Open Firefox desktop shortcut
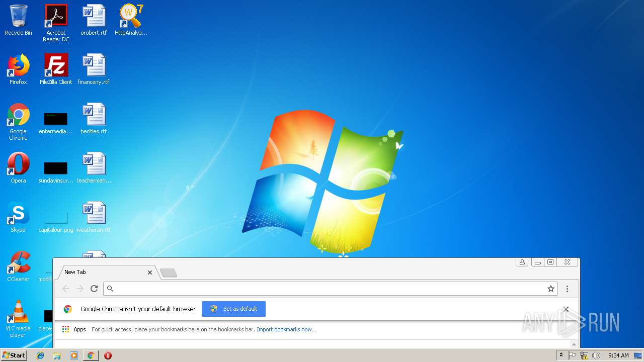The image size is (644, 362). click(x=18, y=70)
